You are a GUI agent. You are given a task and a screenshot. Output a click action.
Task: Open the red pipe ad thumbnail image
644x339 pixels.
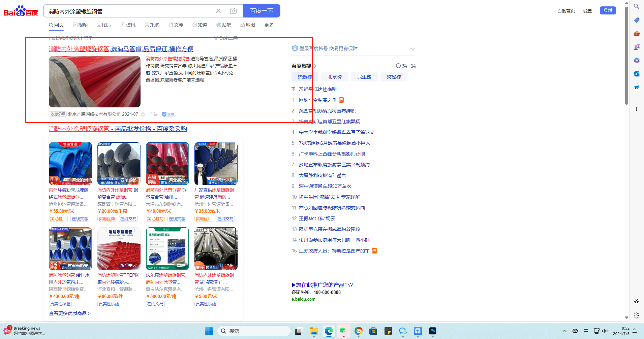pos(95,82)
